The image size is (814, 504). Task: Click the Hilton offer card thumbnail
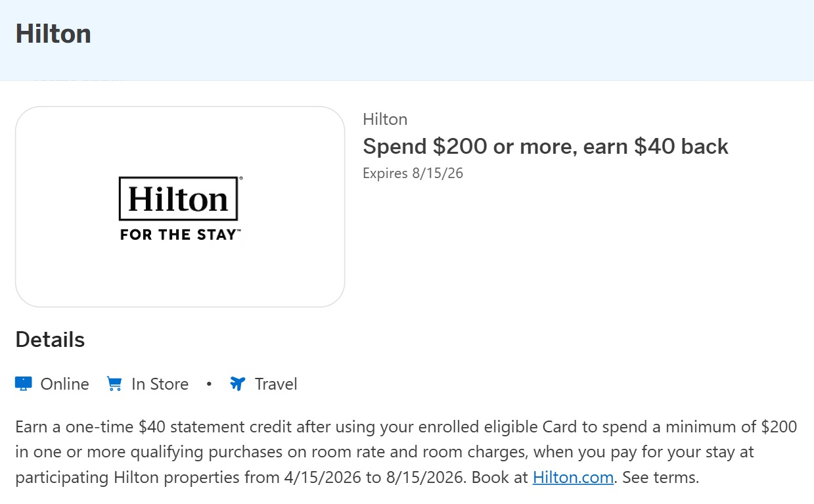[181, 206]
